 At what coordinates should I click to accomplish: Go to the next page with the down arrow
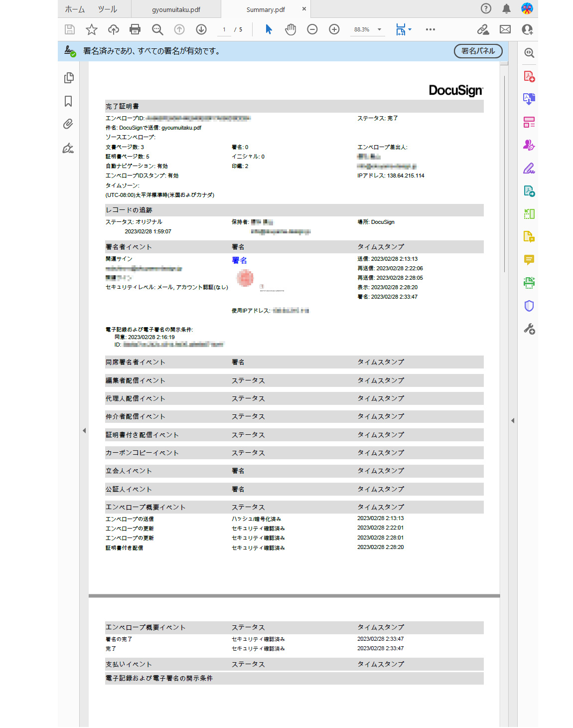(x=201, y=29)
